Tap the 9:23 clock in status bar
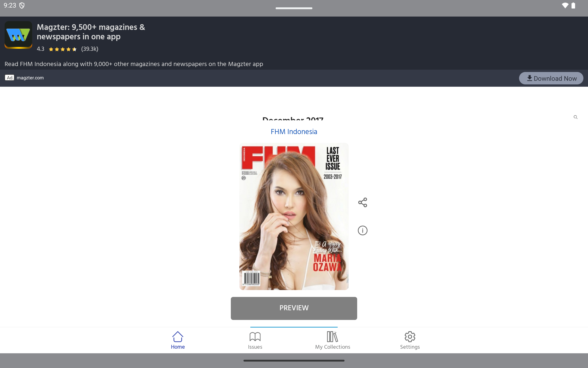 pyautogui.click(x=10, y=6)
